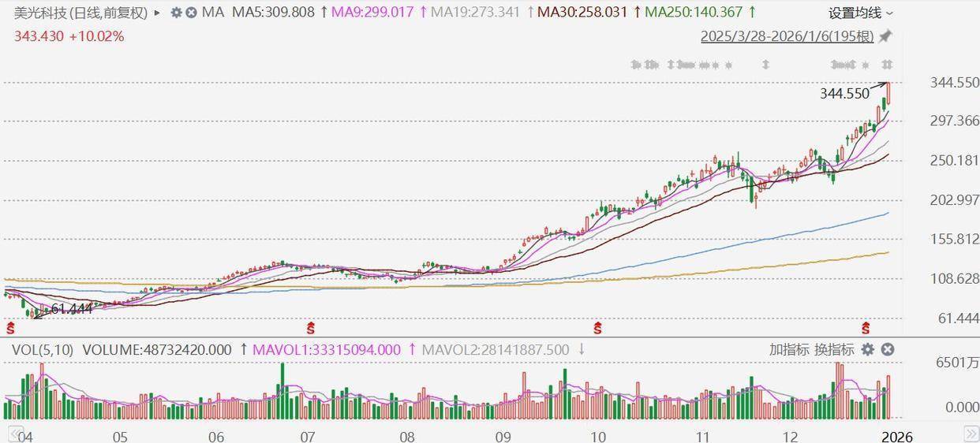Open volume indicator settings gear
Viewport: 980px width, 443px height.
[867, 350]
